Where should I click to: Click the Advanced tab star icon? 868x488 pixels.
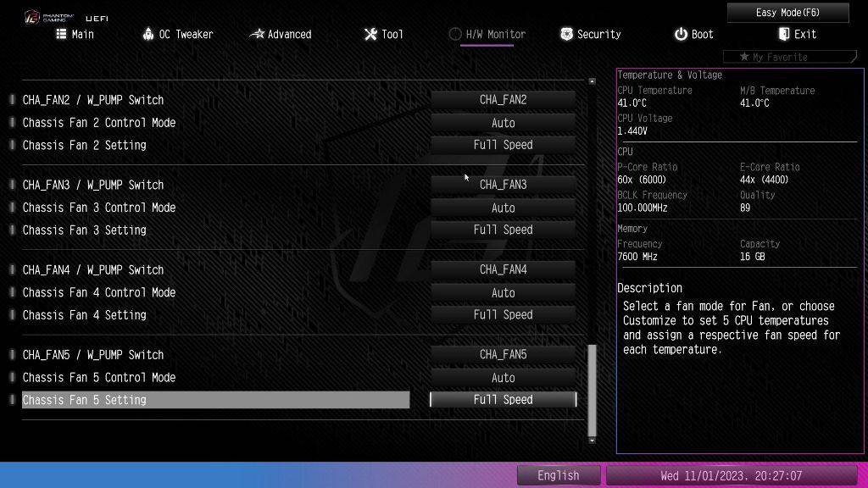[257, 34]
